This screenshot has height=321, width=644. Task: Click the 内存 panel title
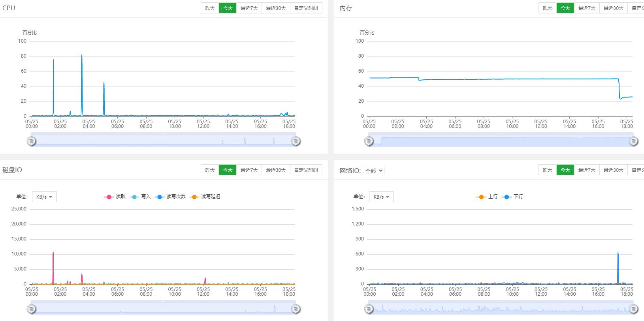coord(346,8)
